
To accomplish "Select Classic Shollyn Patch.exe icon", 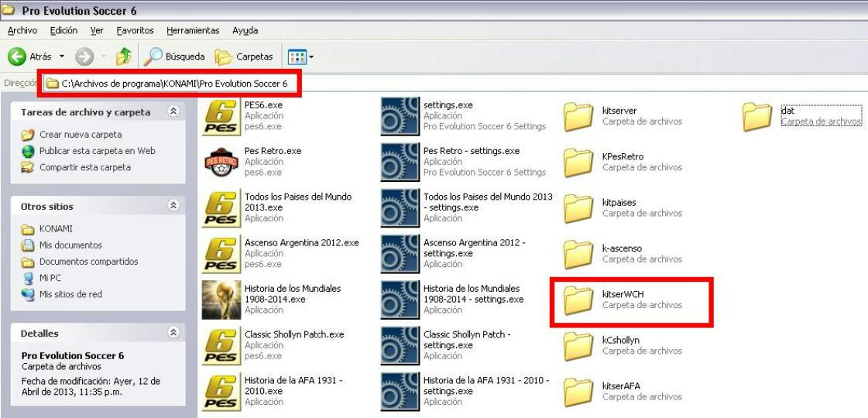I will coord(221,346).
